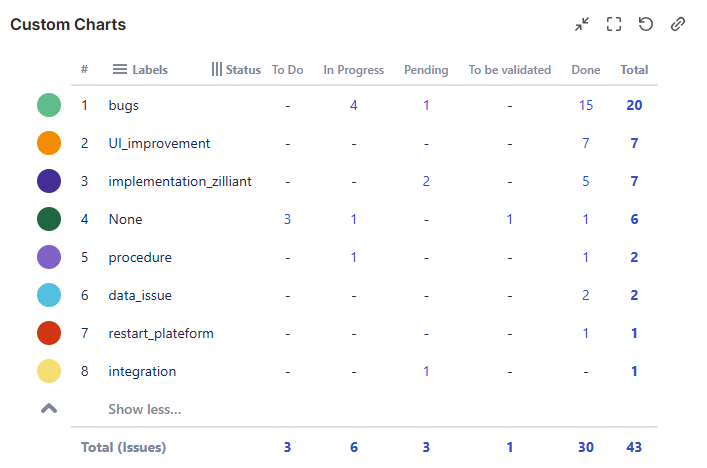The width and height of the screenshot is (707, 468).
Task: Click the Done column header
Action: click(x=586, y=70)
